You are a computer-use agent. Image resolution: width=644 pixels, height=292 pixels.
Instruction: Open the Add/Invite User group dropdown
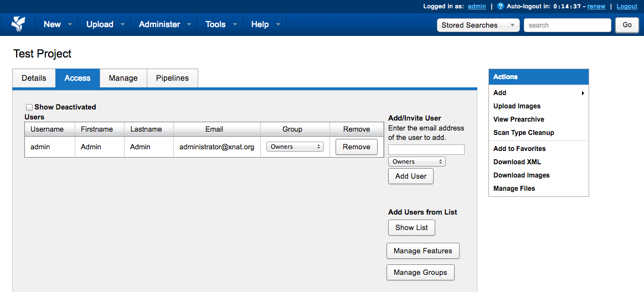point(416,161)
